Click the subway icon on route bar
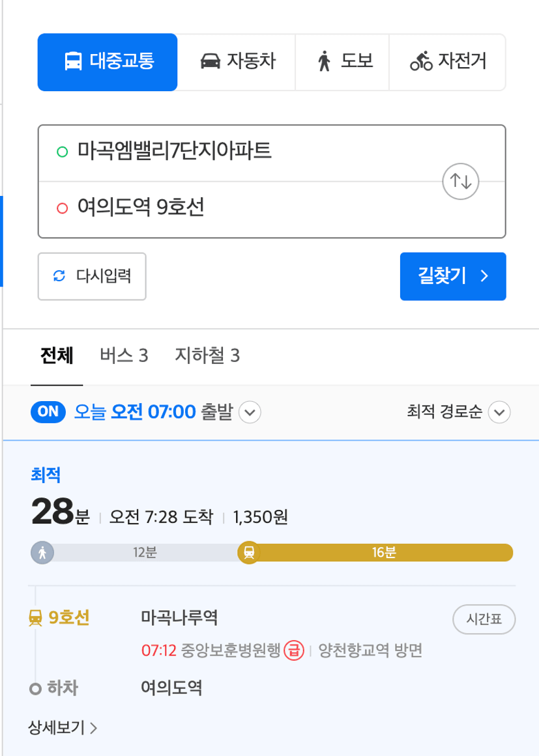The height and width of the screenshot is (756, 539). click(x=249, y=552)
